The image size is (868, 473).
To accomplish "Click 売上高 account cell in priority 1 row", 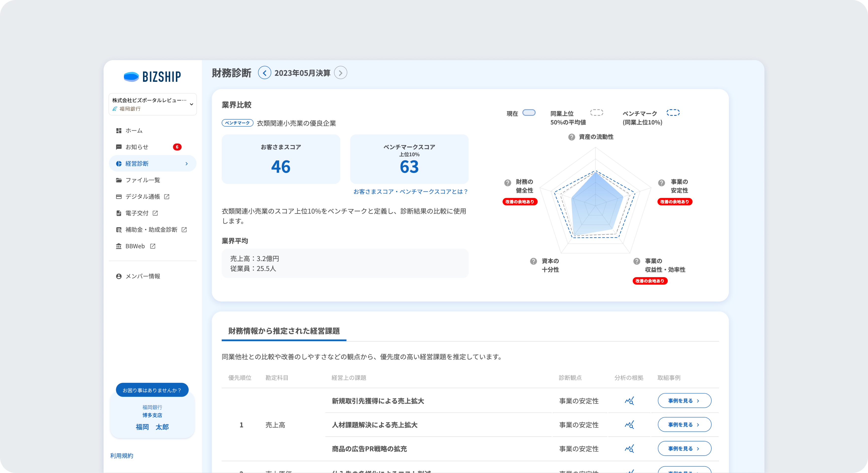I will [275, 425].
